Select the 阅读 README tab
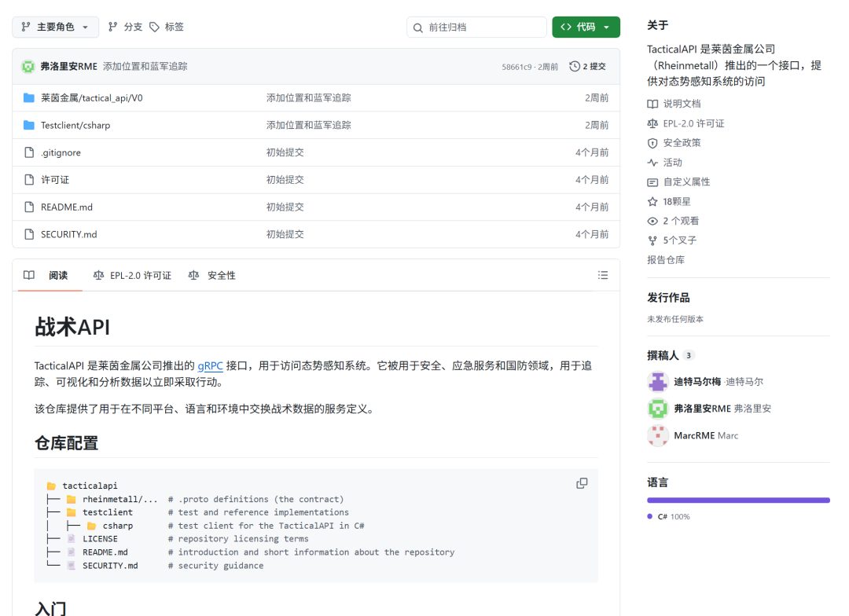This screenshot has width=849, height=616. pyautogui.click(x=50, y=275)
